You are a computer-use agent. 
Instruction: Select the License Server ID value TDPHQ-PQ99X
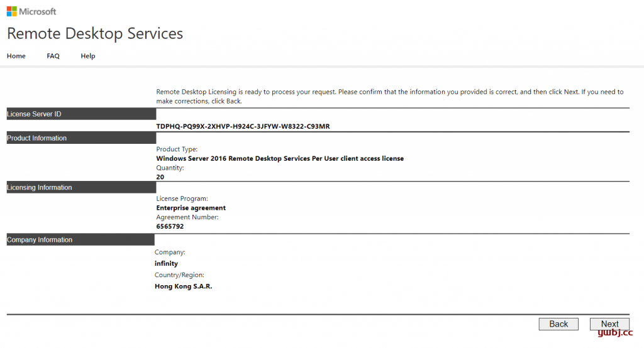(x=243, y=126)
